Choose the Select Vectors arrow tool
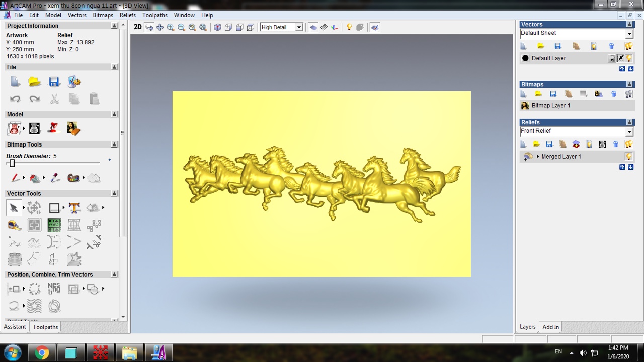This screenshot has height=362, width=644. pyautogui.click(x=14, y=208)
